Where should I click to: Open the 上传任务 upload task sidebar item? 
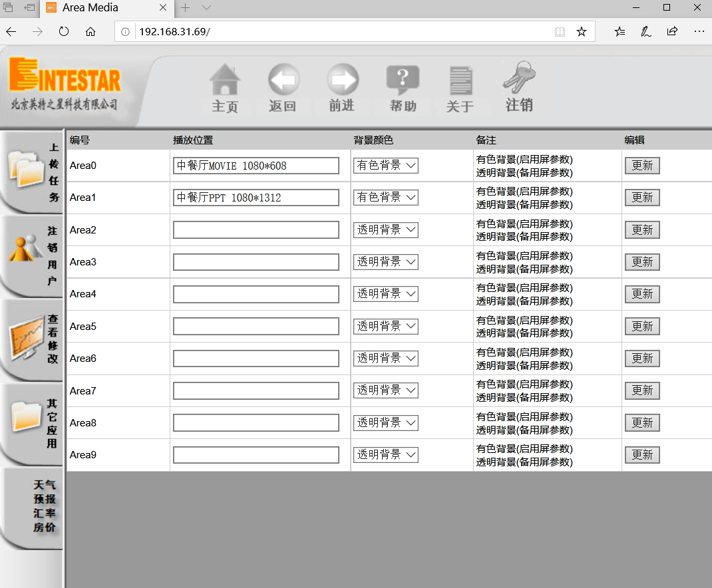(x=32, y=171)
